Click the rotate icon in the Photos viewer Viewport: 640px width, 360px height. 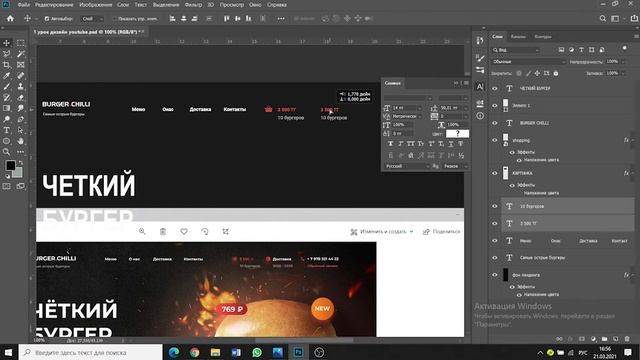coord(205,231)
